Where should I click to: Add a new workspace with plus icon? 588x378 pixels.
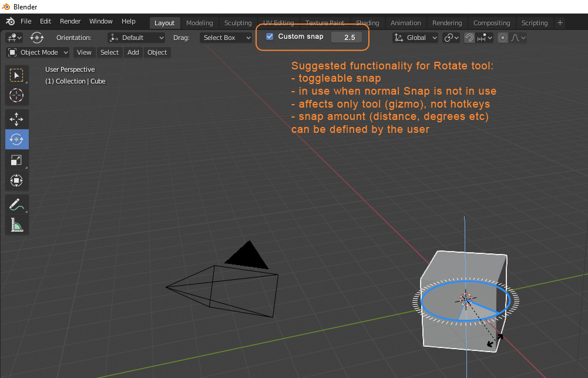pos(560,22)
